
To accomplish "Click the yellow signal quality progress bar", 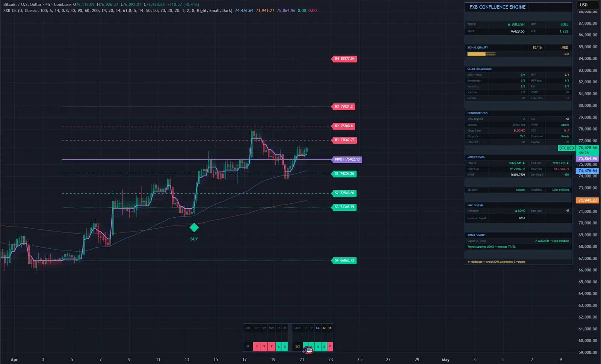I will 481,54.
